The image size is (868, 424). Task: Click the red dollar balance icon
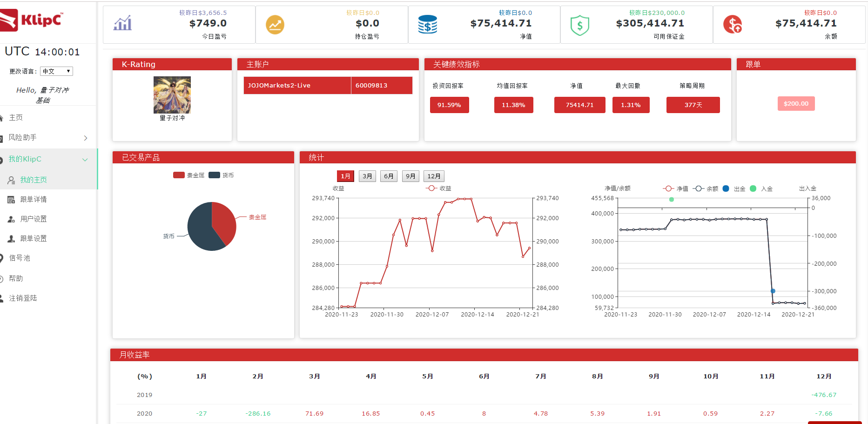click(733, 24)
